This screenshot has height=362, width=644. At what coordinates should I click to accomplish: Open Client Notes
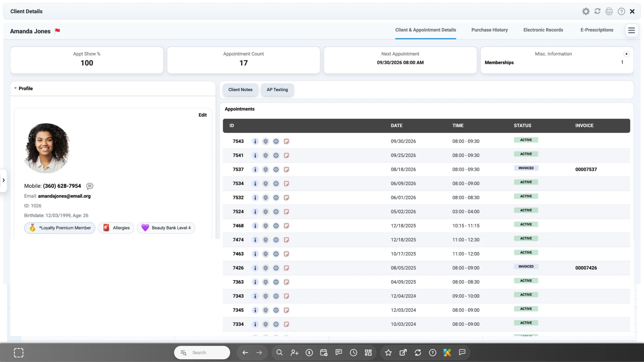[x=240, y=90]
